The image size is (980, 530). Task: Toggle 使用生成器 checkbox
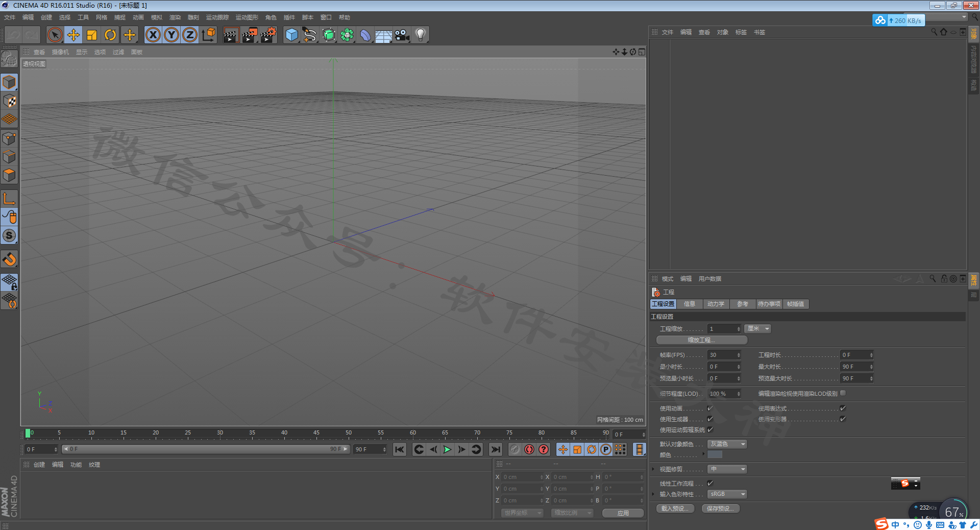(x=710, y=419)
